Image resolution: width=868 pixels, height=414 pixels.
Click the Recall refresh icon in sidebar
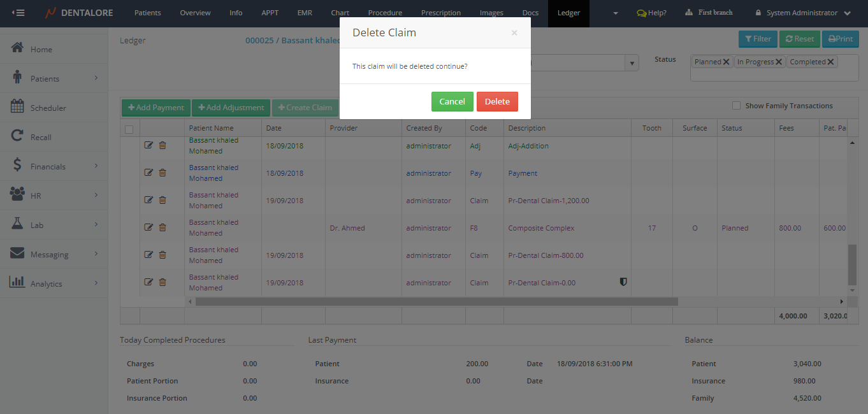point(17,136)
